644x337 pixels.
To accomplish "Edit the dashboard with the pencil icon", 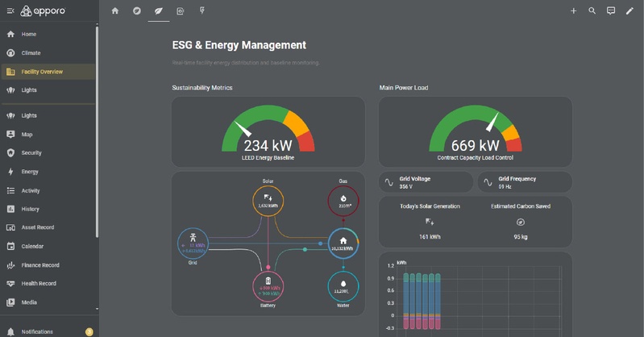I will pos(629,11).
